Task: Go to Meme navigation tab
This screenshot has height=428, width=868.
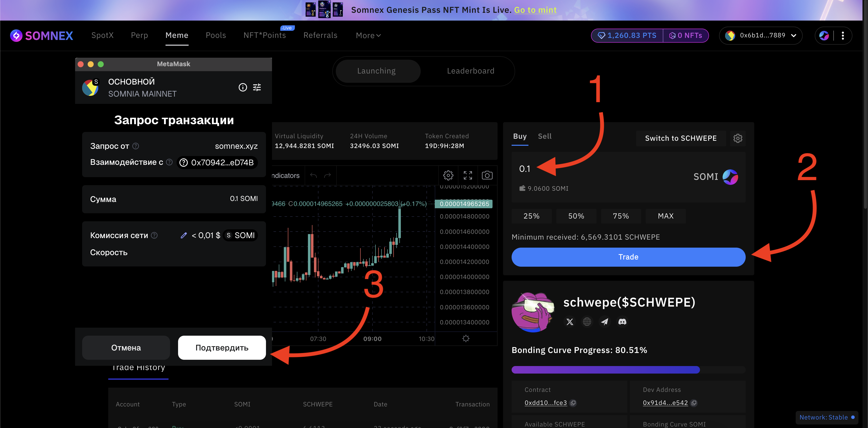Action: click(x=177, y=35)
